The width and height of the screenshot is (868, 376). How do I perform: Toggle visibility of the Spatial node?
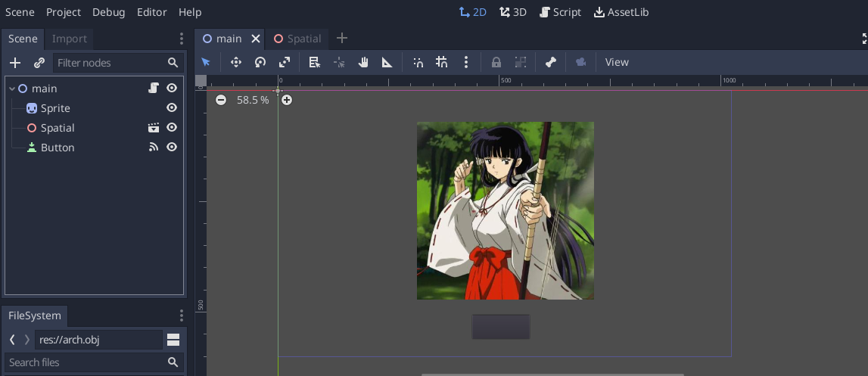(x=172, y=127)
